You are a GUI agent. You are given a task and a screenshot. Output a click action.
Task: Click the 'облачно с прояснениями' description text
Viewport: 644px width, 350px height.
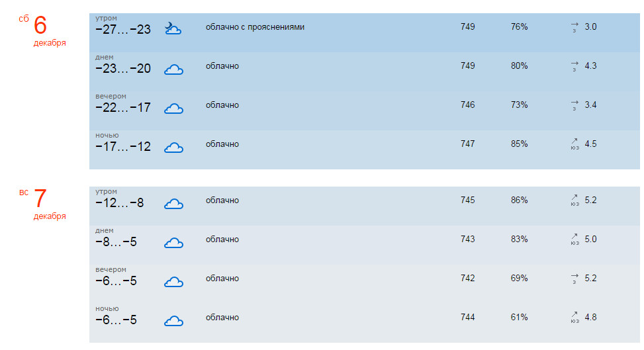255,27
